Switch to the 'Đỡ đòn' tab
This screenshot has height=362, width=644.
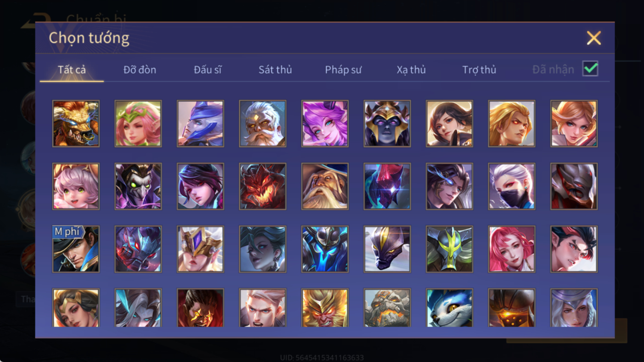point(140,70)
